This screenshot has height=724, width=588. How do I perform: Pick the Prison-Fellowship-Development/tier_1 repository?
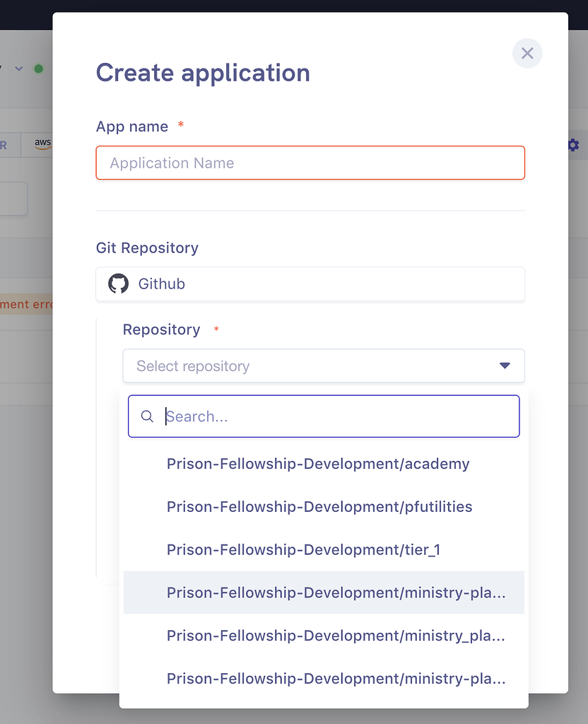pos(303,549)
